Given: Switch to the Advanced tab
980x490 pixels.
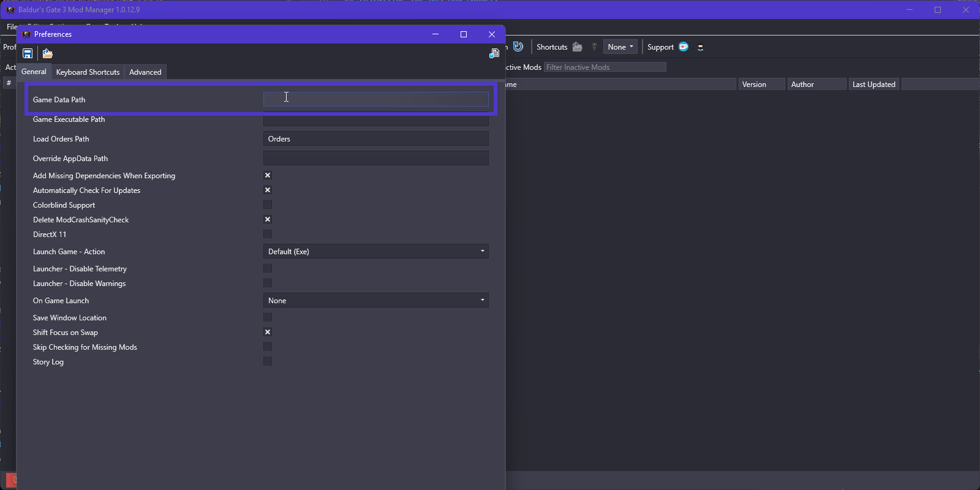Looking at the screenshot, I should pyautogui.click(x=145, y=72).
